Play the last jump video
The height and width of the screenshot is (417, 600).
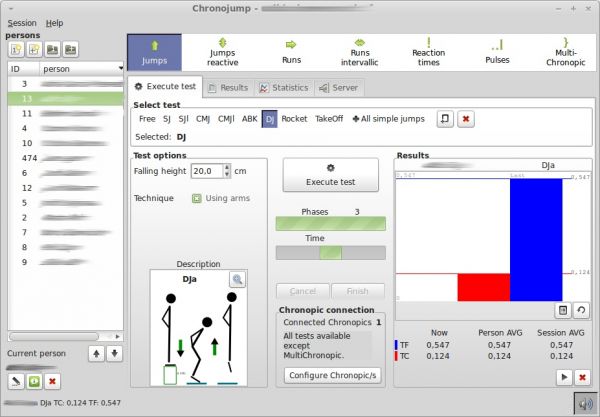(x=564, y=377)
